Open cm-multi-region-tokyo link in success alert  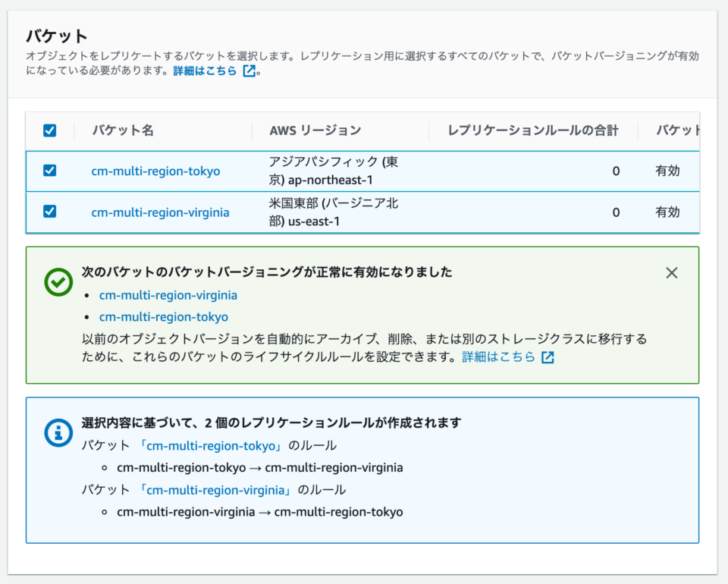[x=164, y=316]
